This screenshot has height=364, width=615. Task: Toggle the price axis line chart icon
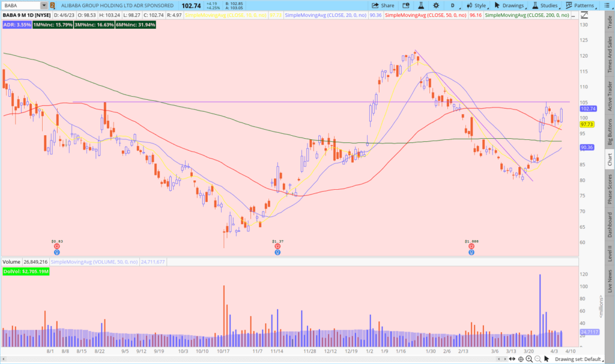(584, 15)
